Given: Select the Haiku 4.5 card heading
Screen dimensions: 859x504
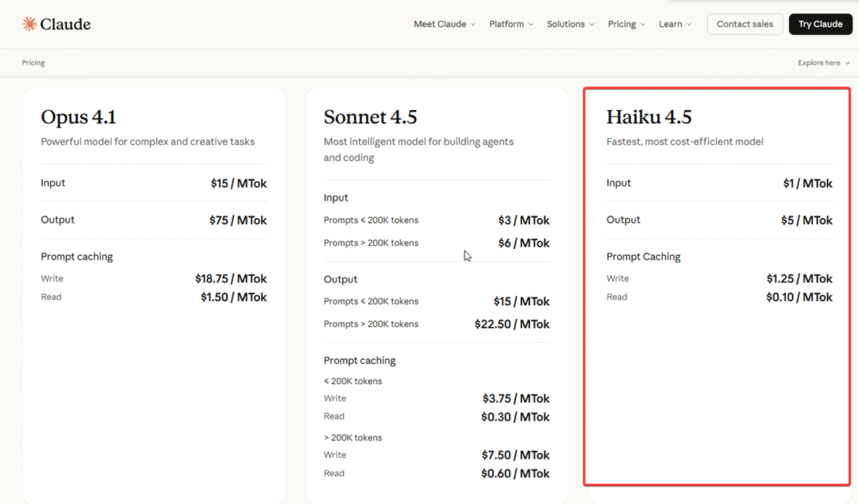Looking at the screenshot, I should [648, 117].
